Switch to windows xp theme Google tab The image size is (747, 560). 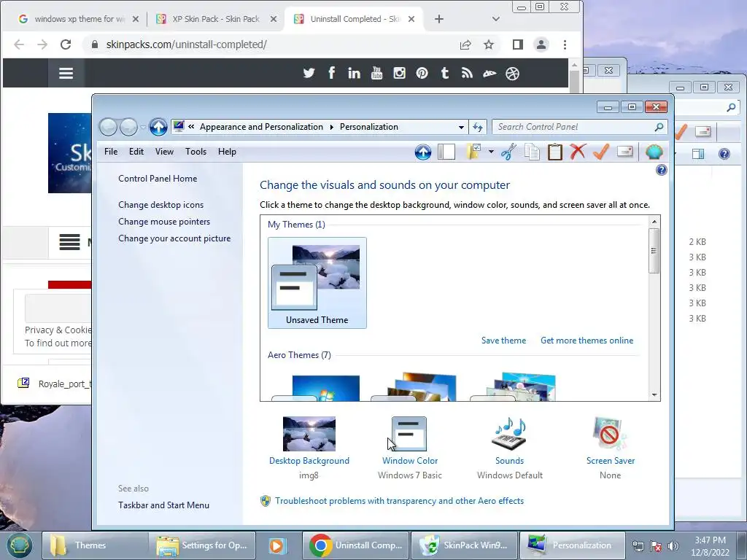click(x=79, y=19)
